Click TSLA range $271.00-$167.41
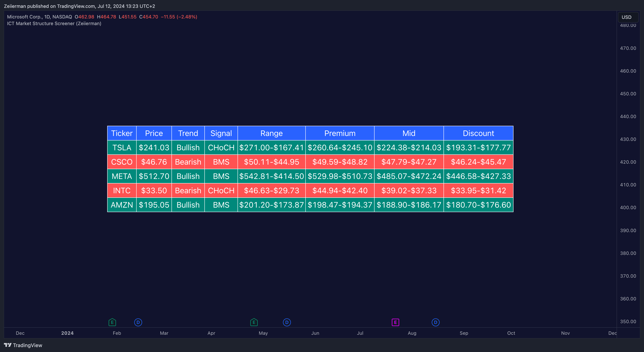The image size is (644, 352). [271, 148]
